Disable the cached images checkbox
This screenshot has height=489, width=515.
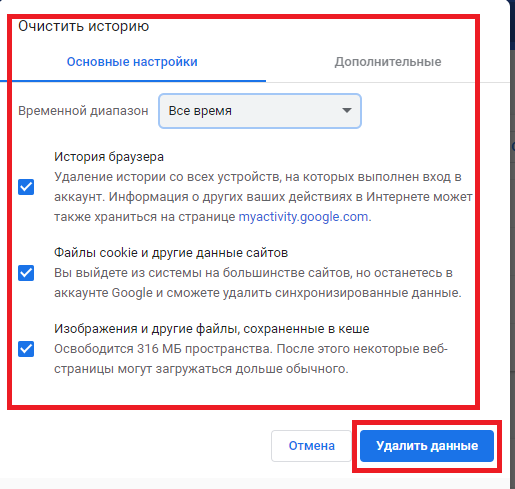[26, 349]
